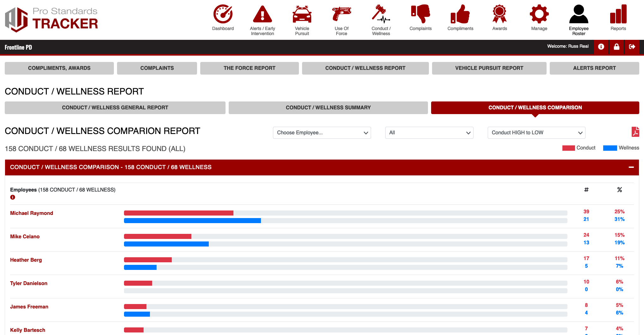Click the Complaints thumbs-down icon
644x335 pixels.
(420, 14)
